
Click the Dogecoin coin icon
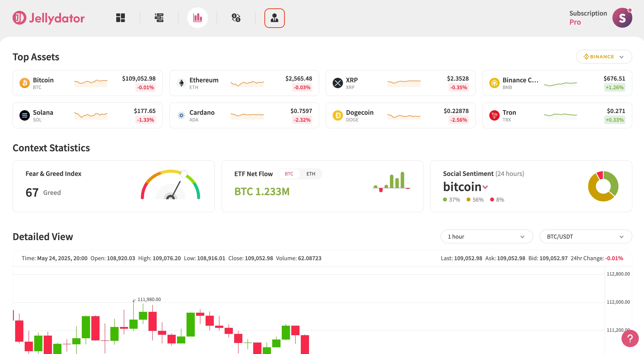(338, 115)
